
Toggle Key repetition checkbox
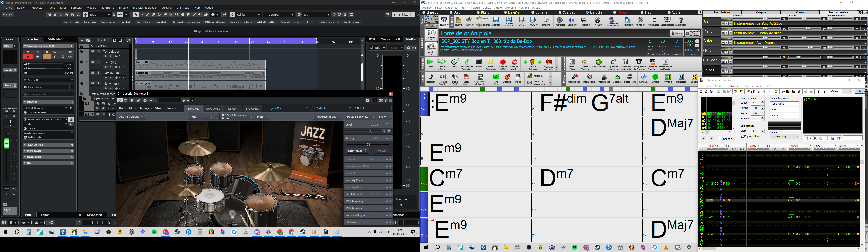tap(742, 136)
